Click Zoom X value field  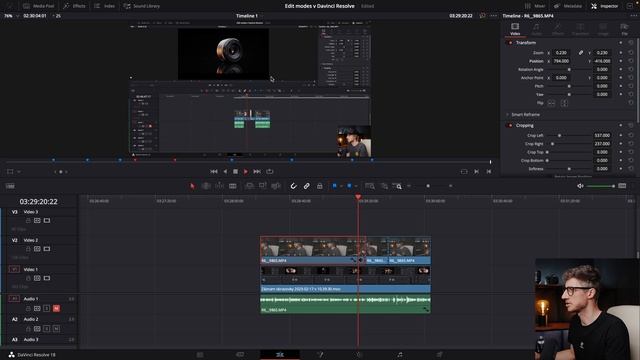tap(561, 53)
